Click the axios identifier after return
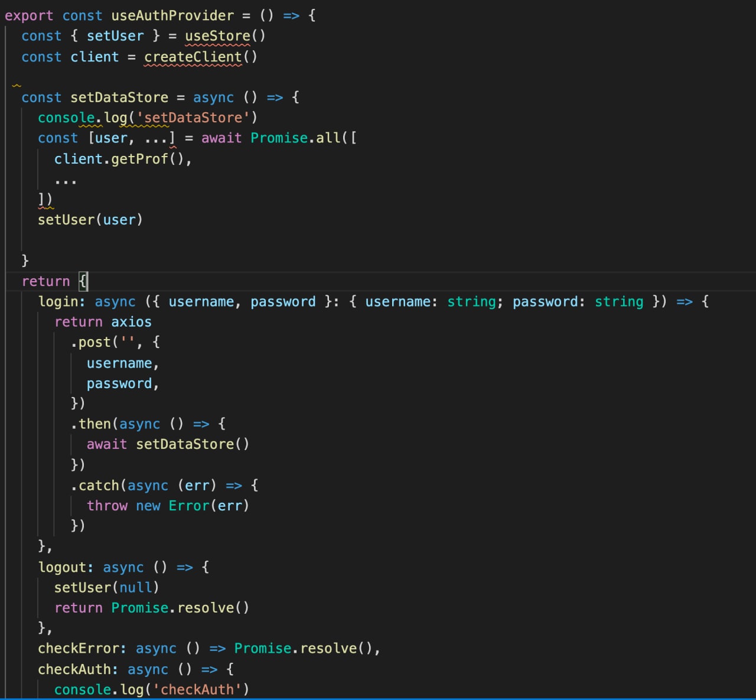Viewport: 756px width, 700px height. coord(131,322)
